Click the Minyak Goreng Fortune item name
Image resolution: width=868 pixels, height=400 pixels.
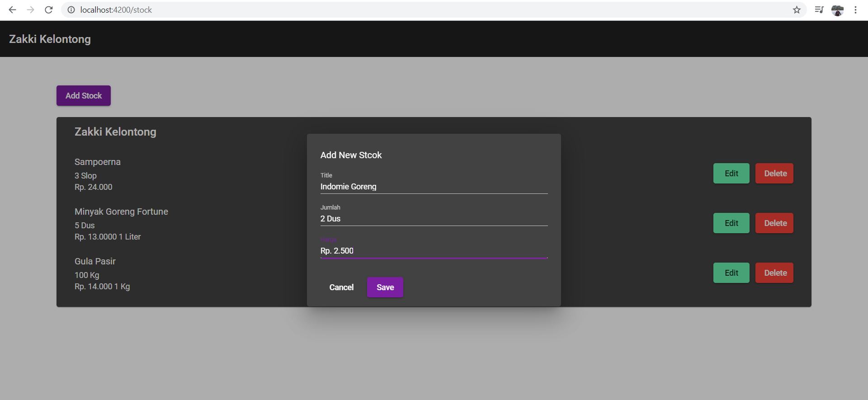(x=121, y=212)
